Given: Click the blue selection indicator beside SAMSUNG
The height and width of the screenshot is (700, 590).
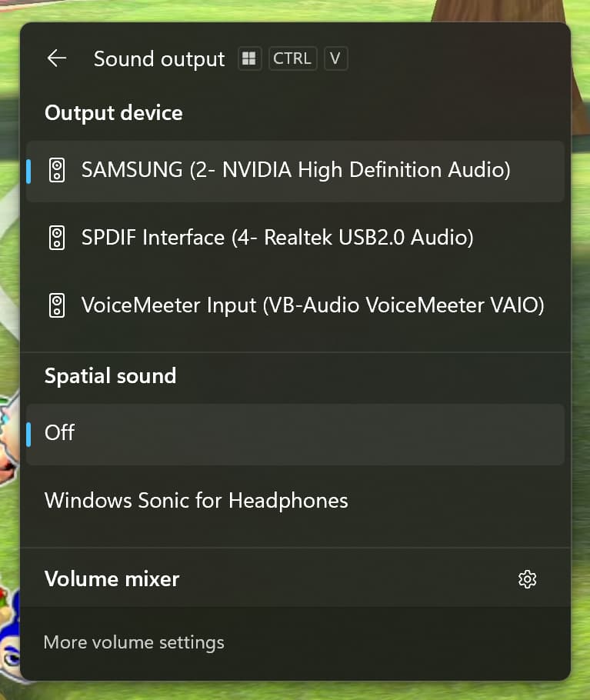Looking at the screenshot, I should tap(28, 171).
